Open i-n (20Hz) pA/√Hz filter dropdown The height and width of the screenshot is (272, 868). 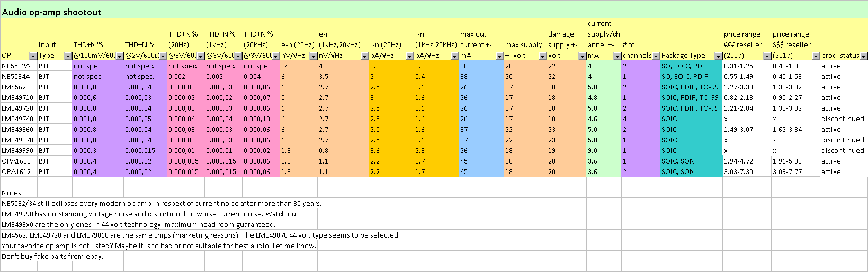click(409, 56)
